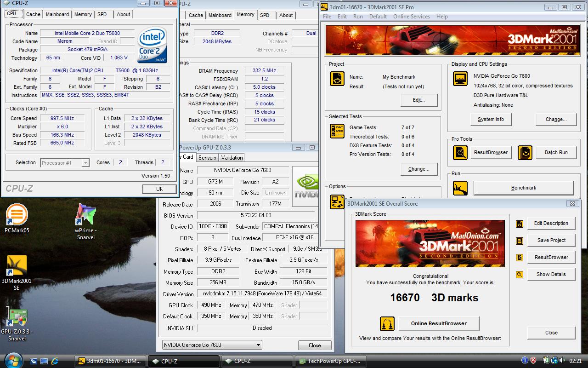Switch to the Cache tab in CPU-Z
The width and height of the screenshot is (588, 368).
pos(33,14)
